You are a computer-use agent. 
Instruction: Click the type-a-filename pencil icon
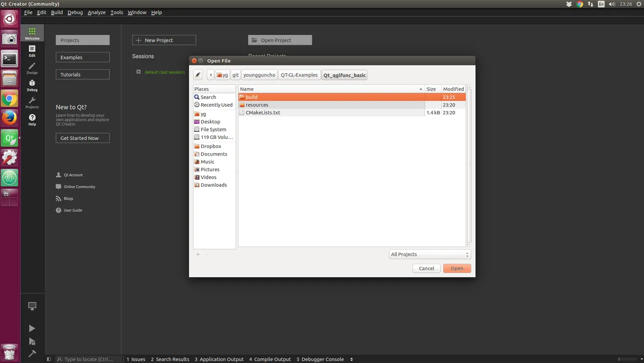198,75
